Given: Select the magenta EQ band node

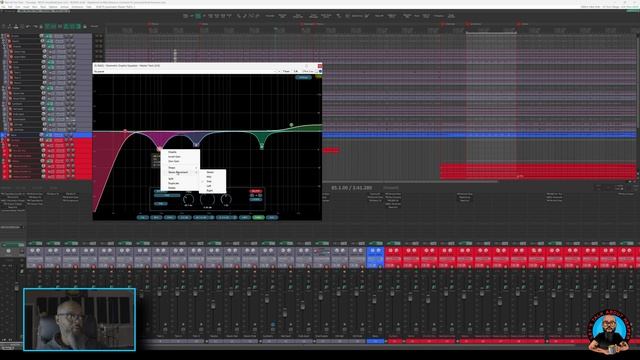Looking at the screenshot, I should (160, 149).
